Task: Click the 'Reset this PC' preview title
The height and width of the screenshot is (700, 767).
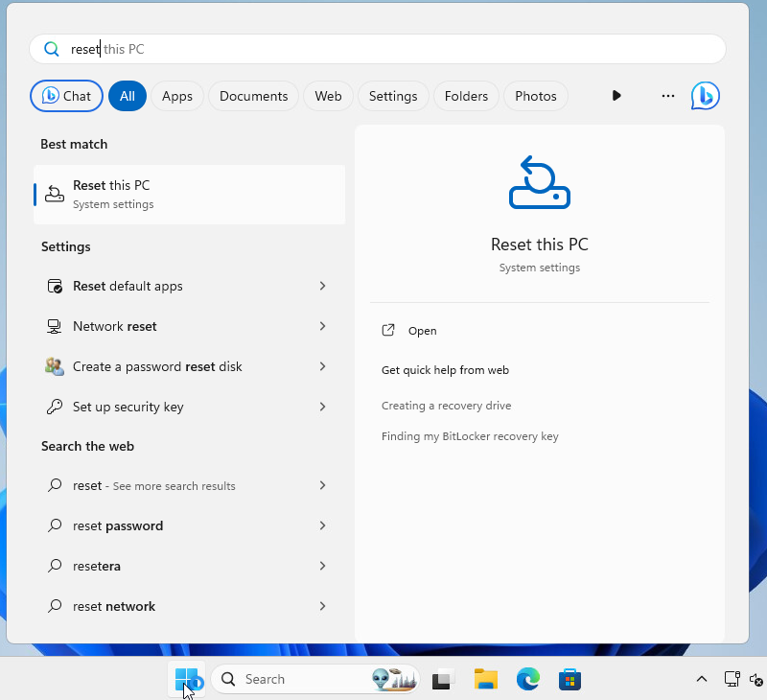Action: (x=540, y=245)
